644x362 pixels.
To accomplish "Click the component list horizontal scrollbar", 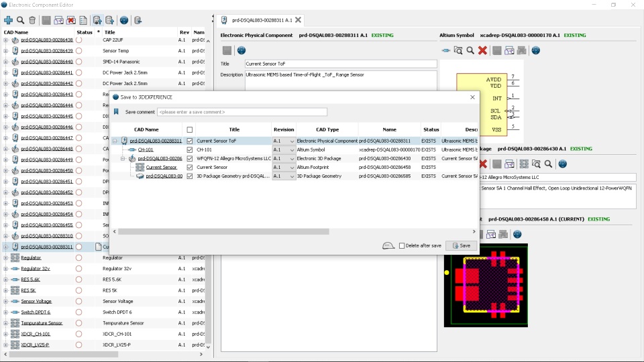I will click(64, 354).
